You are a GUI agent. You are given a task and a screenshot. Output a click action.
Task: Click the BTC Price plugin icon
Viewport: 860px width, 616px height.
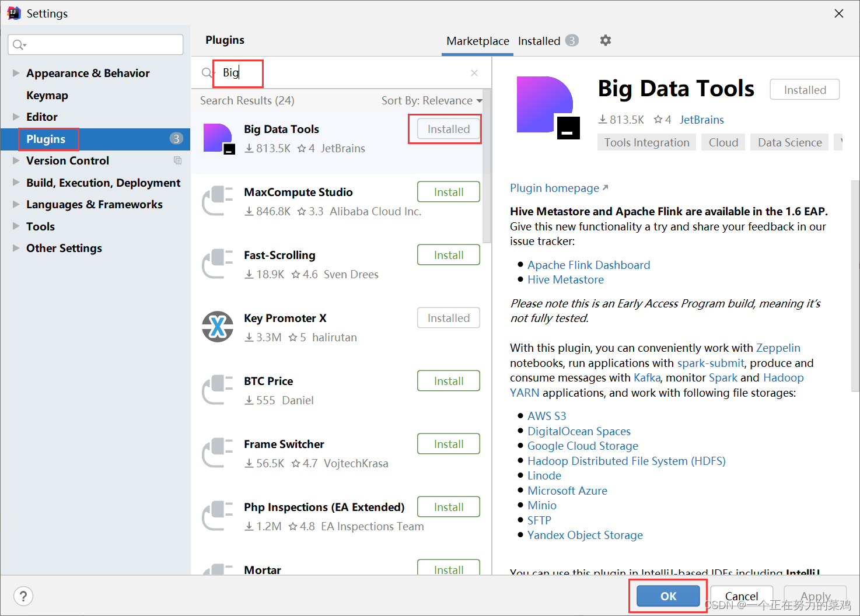click(x=218, y=390)
